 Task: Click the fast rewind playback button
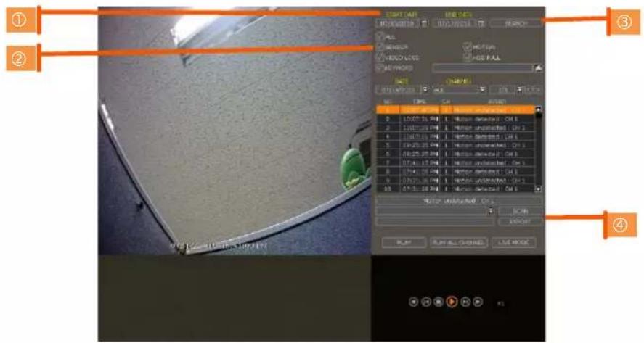pos(414,302)
